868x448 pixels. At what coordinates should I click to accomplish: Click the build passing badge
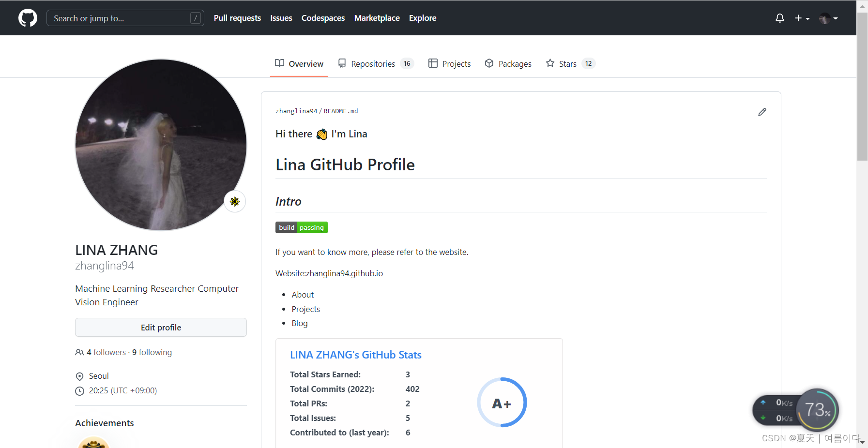[x=302, y=227]
